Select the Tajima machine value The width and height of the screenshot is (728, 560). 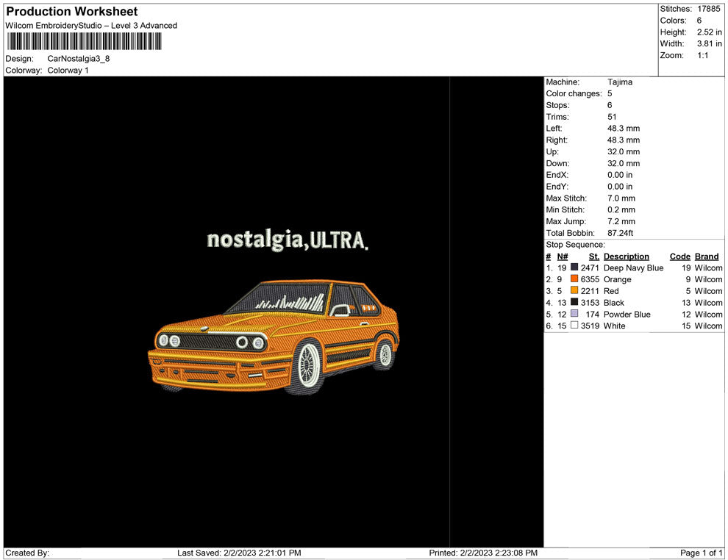point(619,82)
